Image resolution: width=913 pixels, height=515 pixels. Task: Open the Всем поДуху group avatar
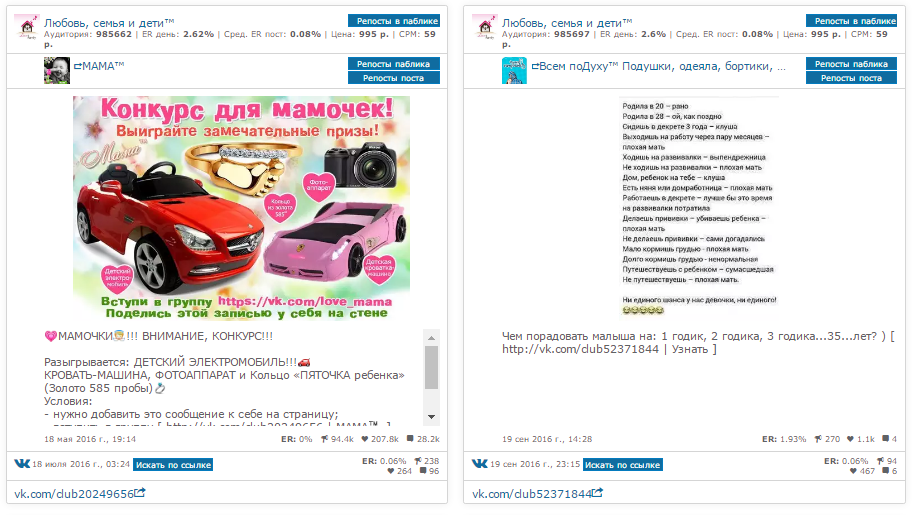tap(514, 70)
